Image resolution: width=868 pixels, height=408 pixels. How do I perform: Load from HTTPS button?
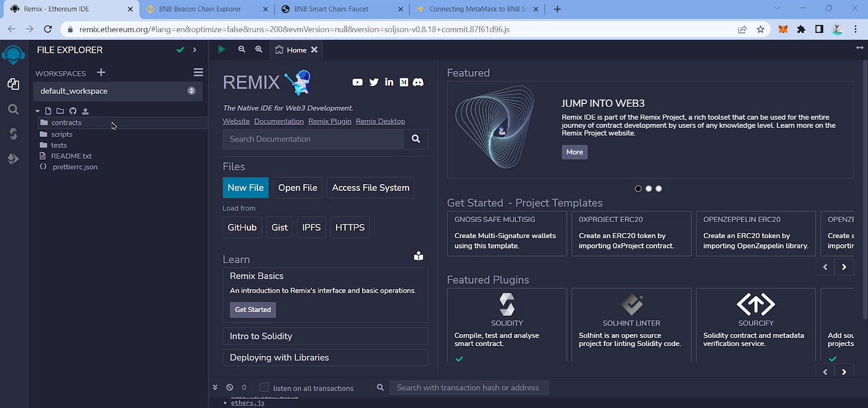coord(350,228)
